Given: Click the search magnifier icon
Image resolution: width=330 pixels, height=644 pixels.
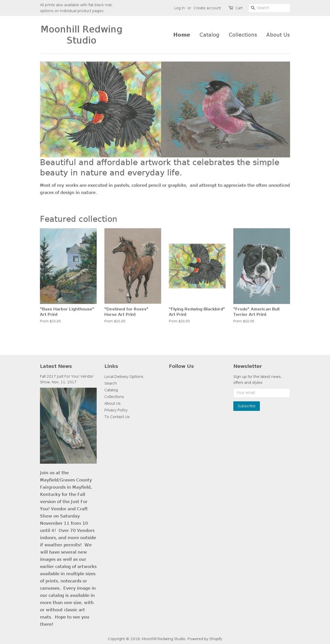Looking at the screenshot, I should 253,8.
